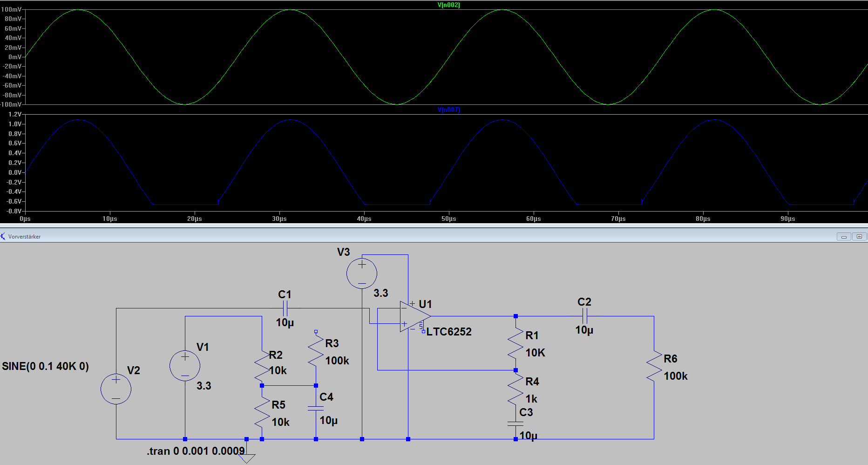868x465 pixels.
Task: Click the V2 reference label
Action: tap(133, 370)
